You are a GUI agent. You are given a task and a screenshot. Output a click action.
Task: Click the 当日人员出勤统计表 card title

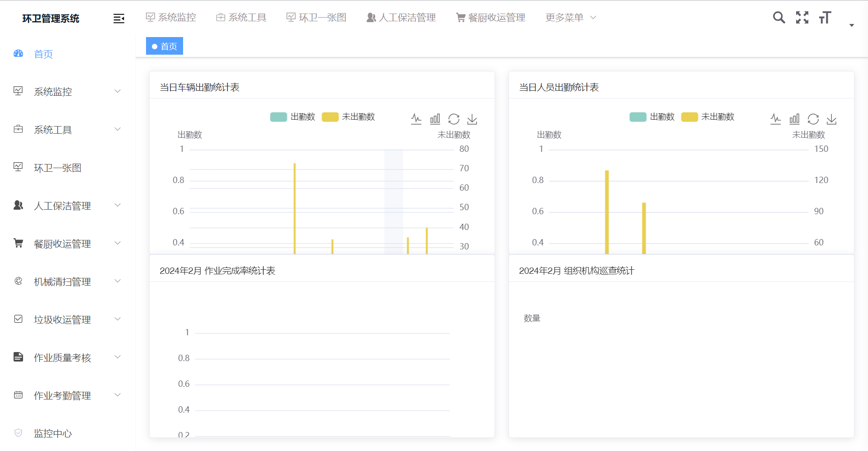click(x=559, y=87)
